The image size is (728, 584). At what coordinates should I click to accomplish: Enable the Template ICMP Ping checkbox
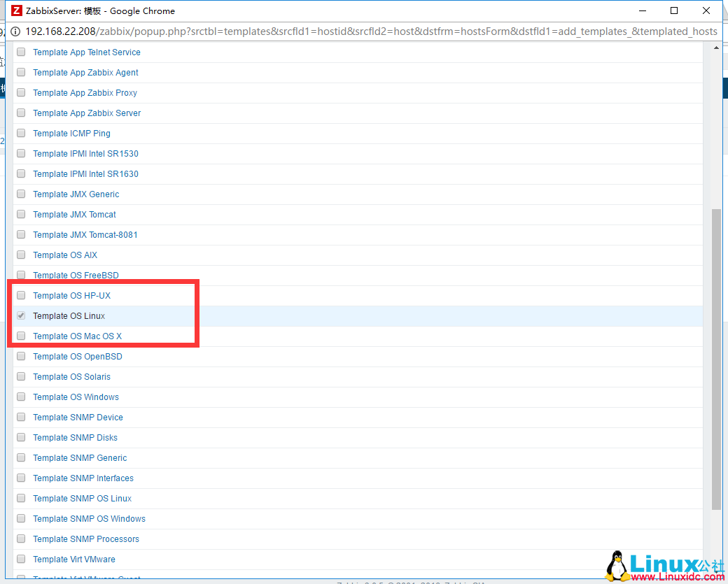21,133
